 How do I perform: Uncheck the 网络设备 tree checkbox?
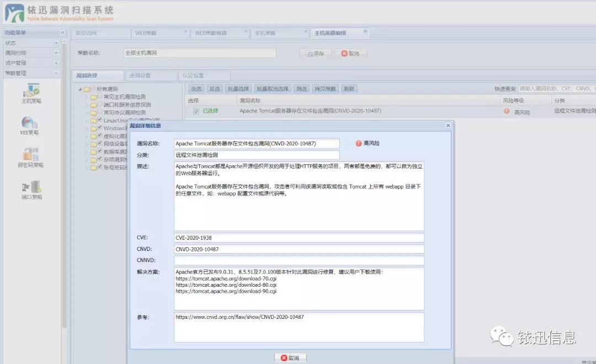100,143
